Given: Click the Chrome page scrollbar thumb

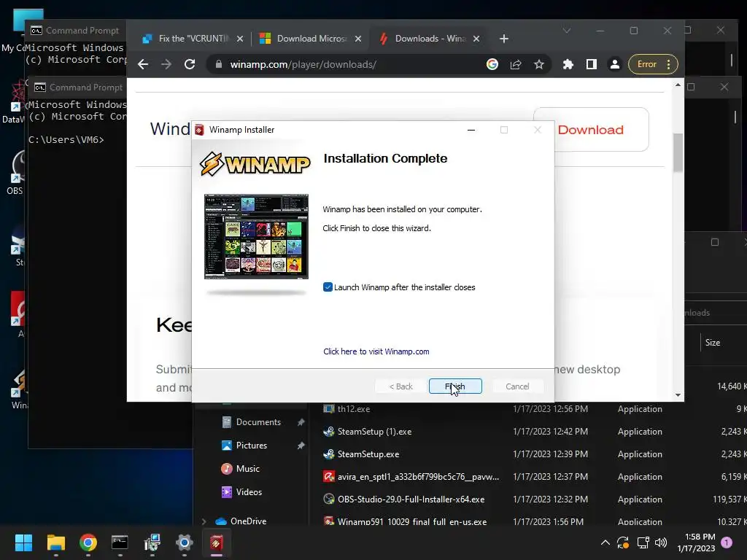Looking at the screenshot, I should 678,152.
